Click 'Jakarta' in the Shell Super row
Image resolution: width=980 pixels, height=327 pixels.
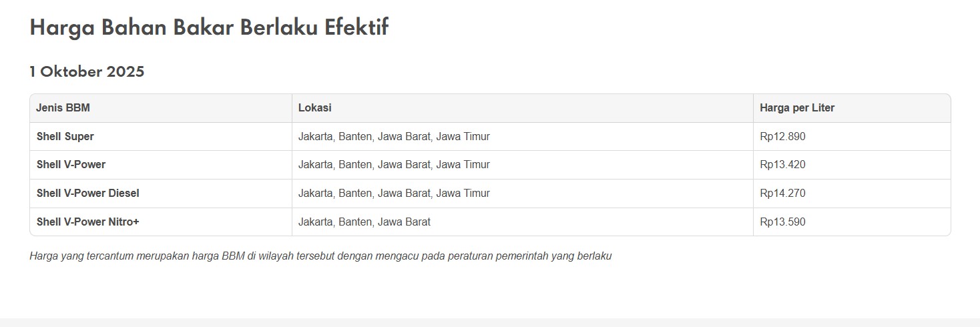[315, 137]
